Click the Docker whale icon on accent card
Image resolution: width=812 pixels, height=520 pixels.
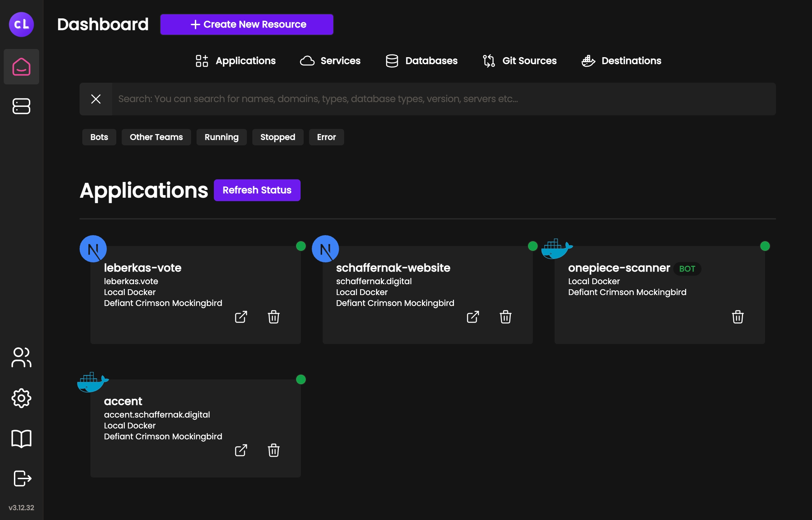pos(93,382)
